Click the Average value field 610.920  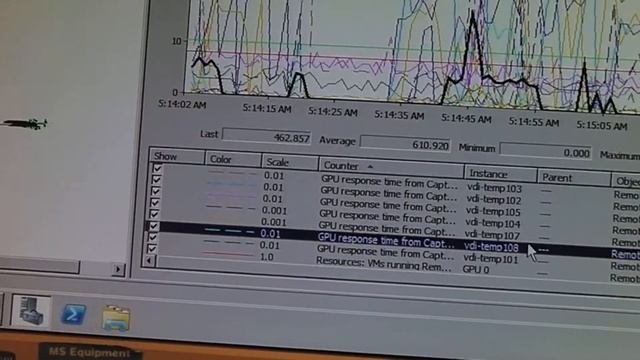pos(405,144)
